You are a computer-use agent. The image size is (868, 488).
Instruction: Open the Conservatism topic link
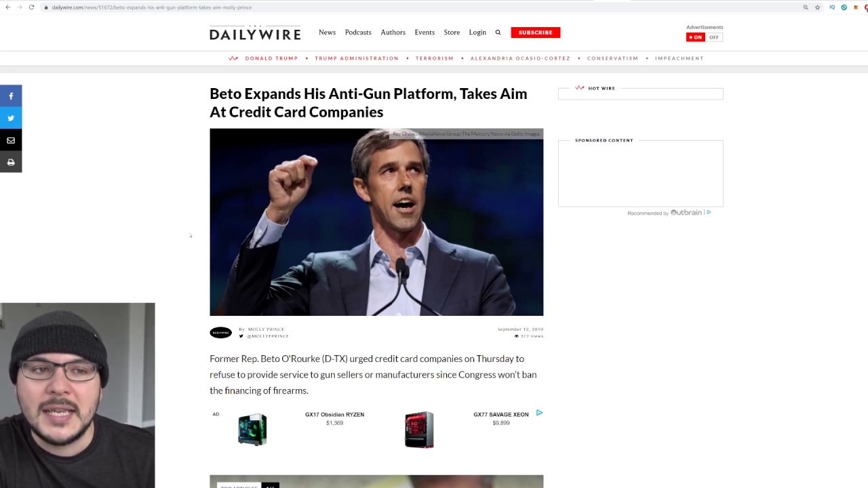612,58
